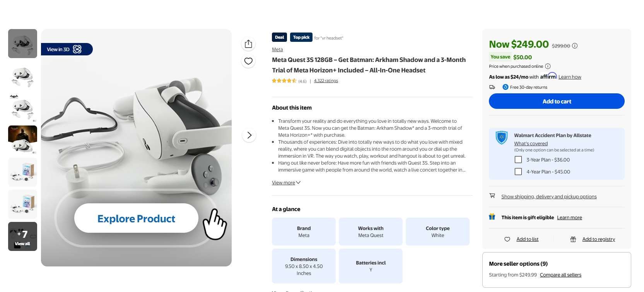Select the first product thumbnail
The width and height of the screenshot is (644, 292).
(23, 43)
